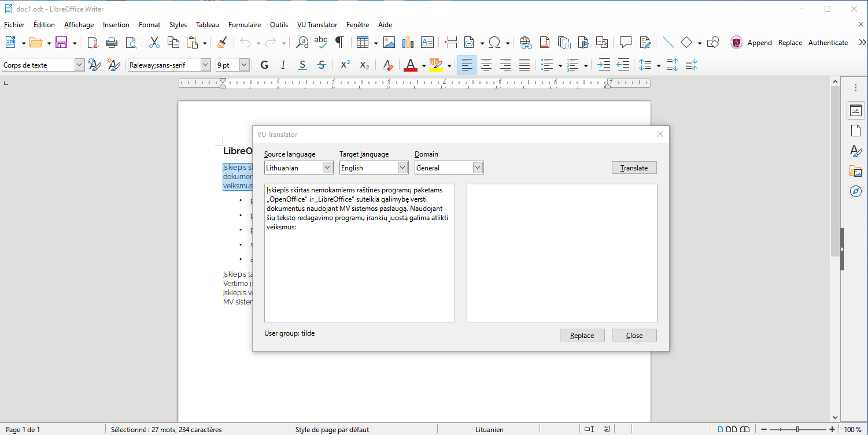
Task: Expand the line spacing dropdown arrow
Action: pos(659,66)
